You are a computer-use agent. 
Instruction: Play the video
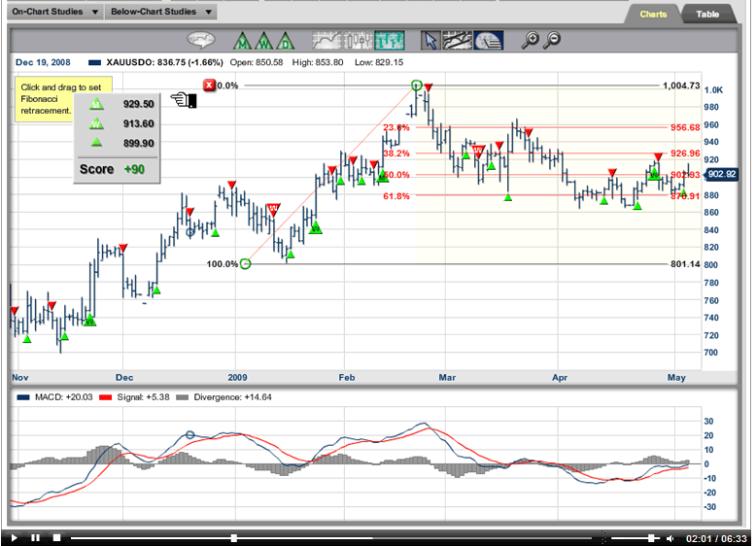point(14,538)
